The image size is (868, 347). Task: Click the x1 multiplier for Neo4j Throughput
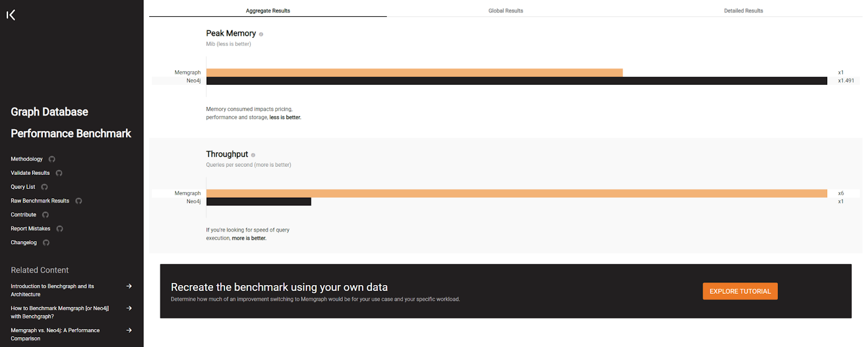841,201
